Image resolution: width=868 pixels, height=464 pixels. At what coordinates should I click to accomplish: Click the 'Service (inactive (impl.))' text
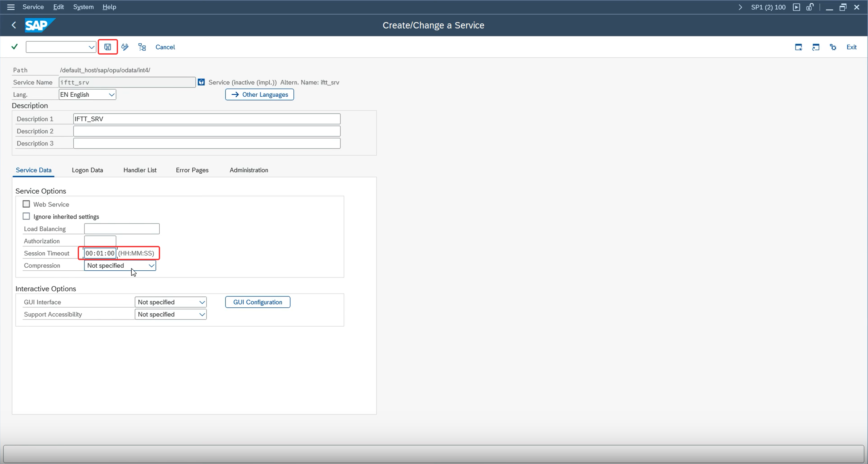point(243,82)
